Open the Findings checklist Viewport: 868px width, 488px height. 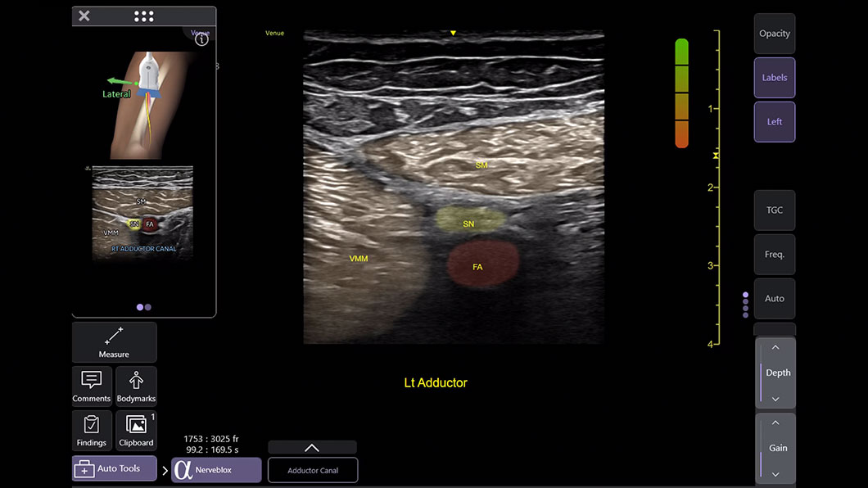click(x=92, y=431)
